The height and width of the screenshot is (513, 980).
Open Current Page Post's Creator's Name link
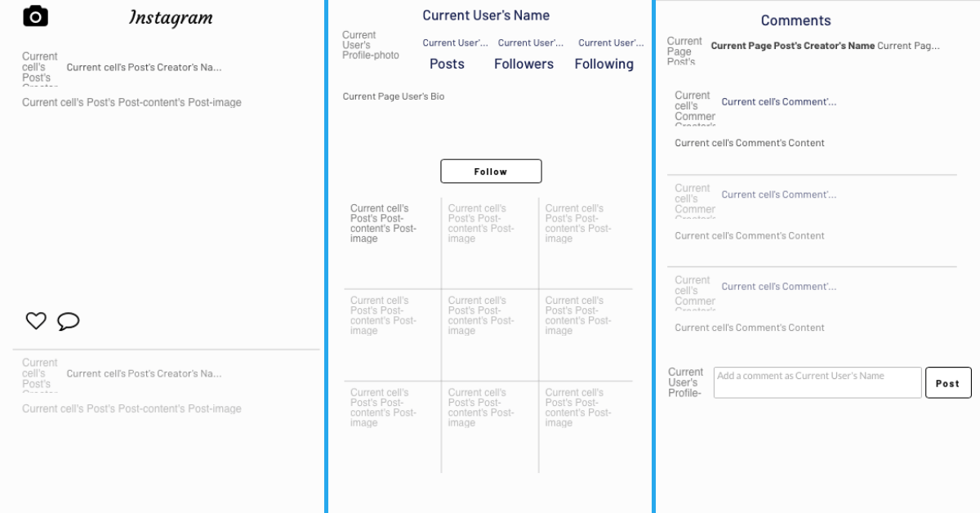791,47
